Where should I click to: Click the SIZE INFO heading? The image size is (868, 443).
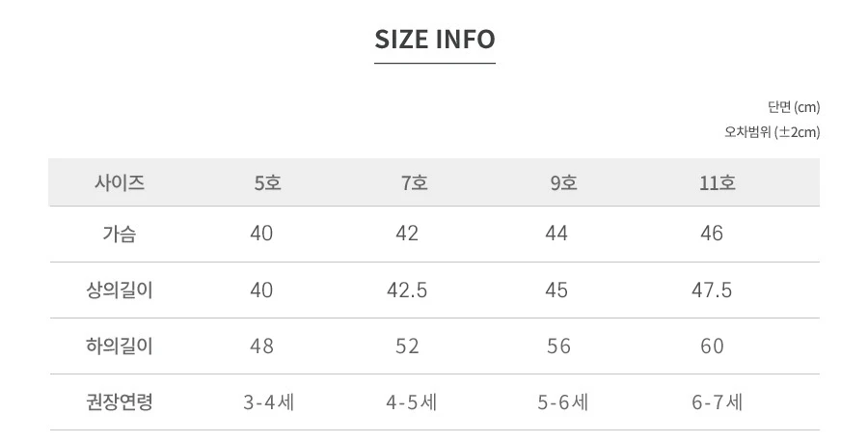(x=435, y=40)
